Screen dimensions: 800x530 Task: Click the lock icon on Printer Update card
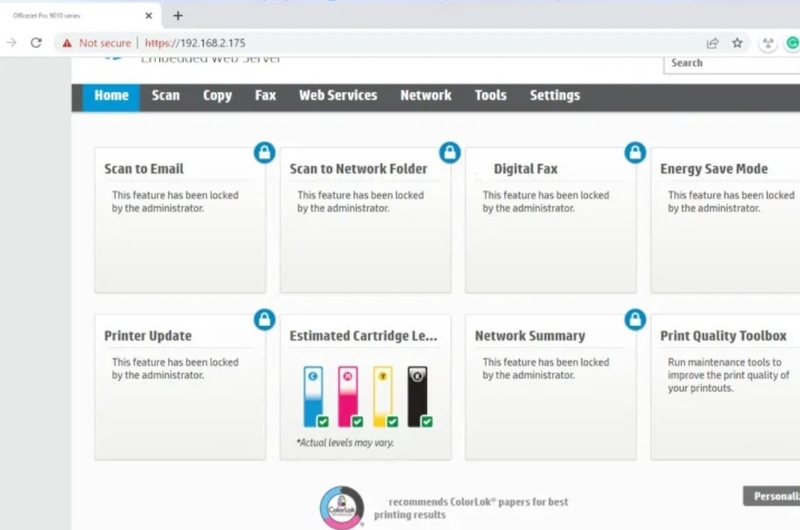pos(264,319)
